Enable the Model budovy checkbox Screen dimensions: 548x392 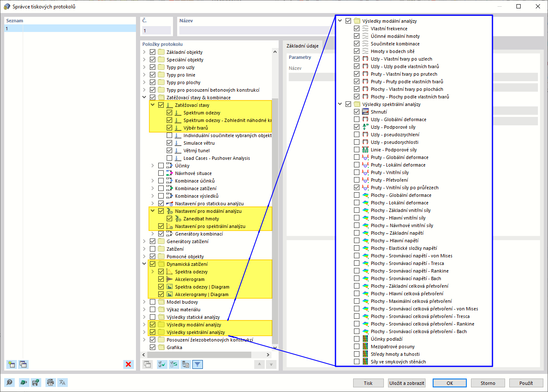click(152, 302)
